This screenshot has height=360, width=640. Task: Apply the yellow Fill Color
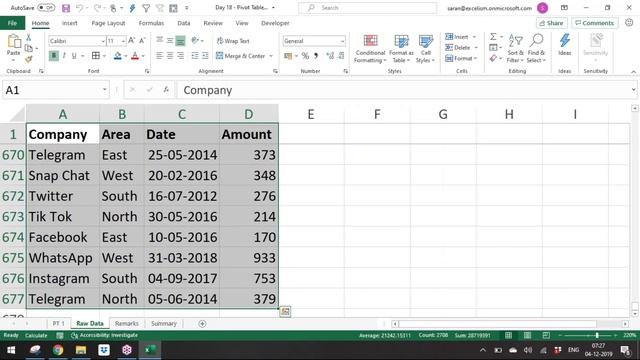point(118,56)
